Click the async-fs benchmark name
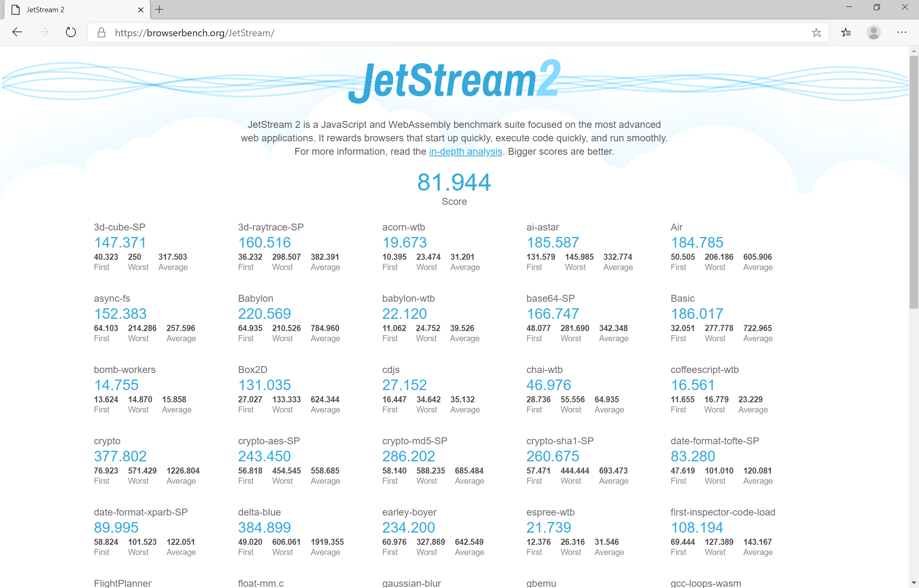 [112, 298]
